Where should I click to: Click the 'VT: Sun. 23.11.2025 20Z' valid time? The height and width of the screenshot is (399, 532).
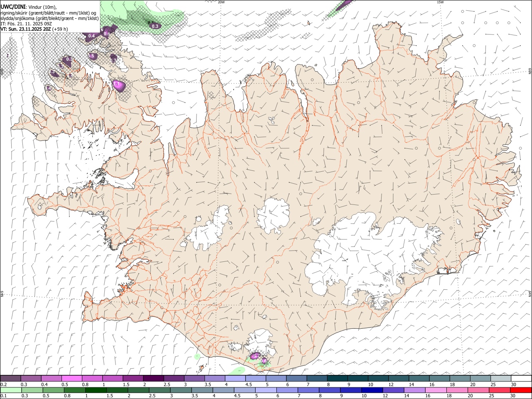(26, 29)
